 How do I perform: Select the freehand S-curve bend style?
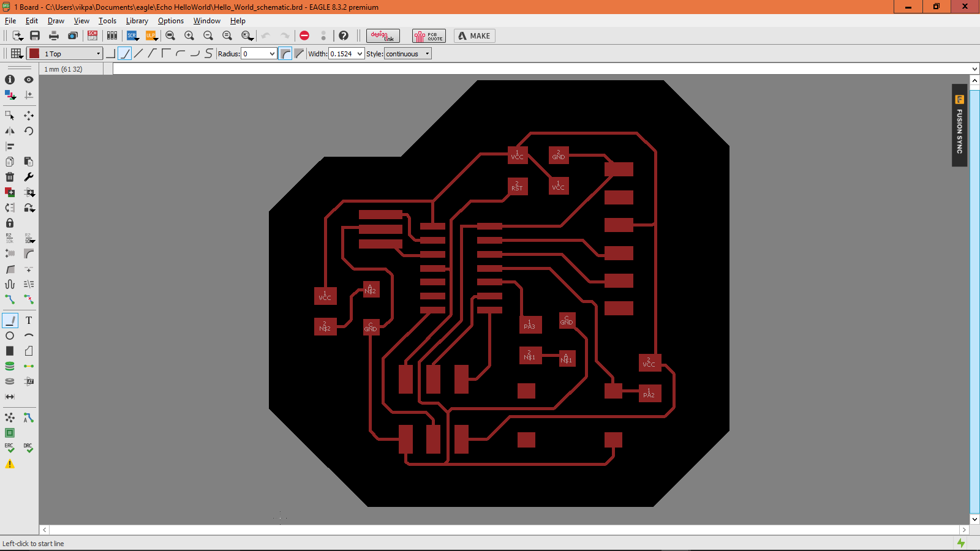point(208,54)
